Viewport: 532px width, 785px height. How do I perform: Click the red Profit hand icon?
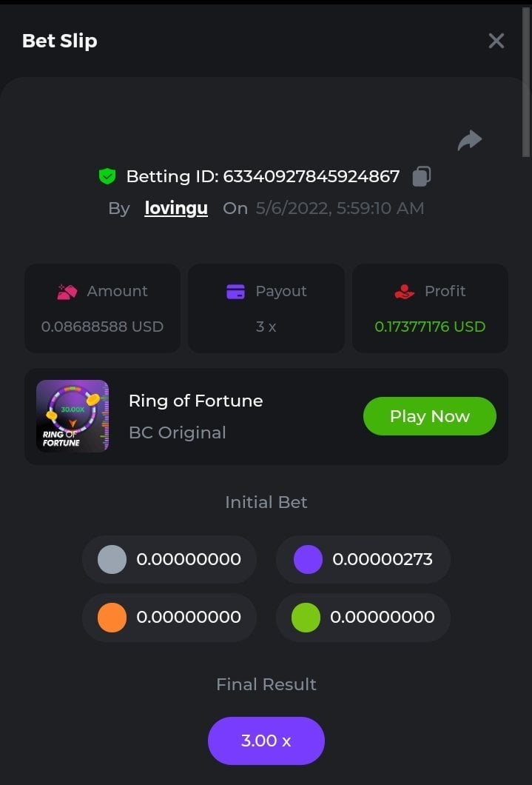(405, 292)
